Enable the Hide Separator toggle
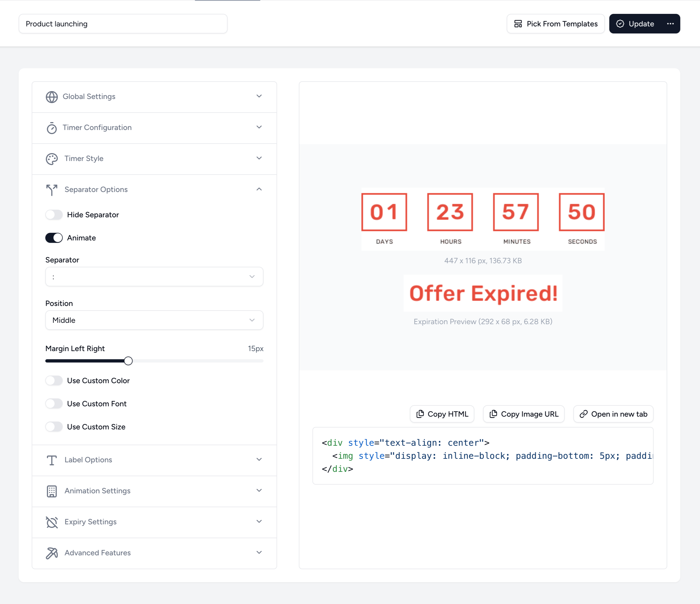This screenshot has height=604, width=700. (54, 215)
